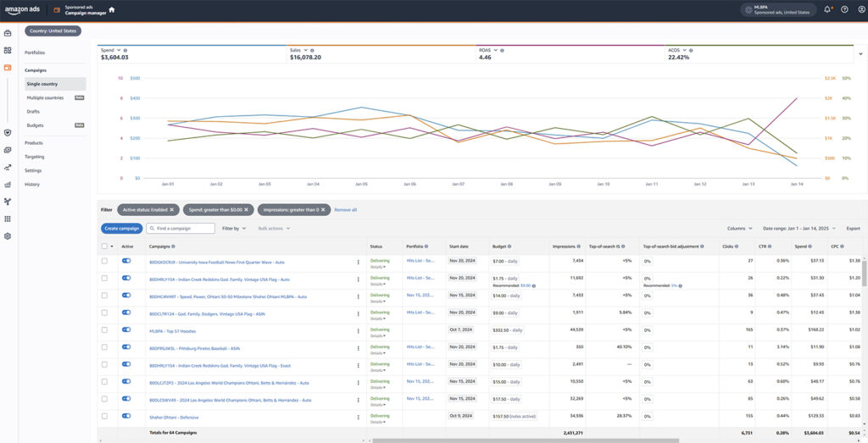Click the horizontal scrollbar below the table
This screenshot has width=868, height=443.
click(x=526, y=440)
